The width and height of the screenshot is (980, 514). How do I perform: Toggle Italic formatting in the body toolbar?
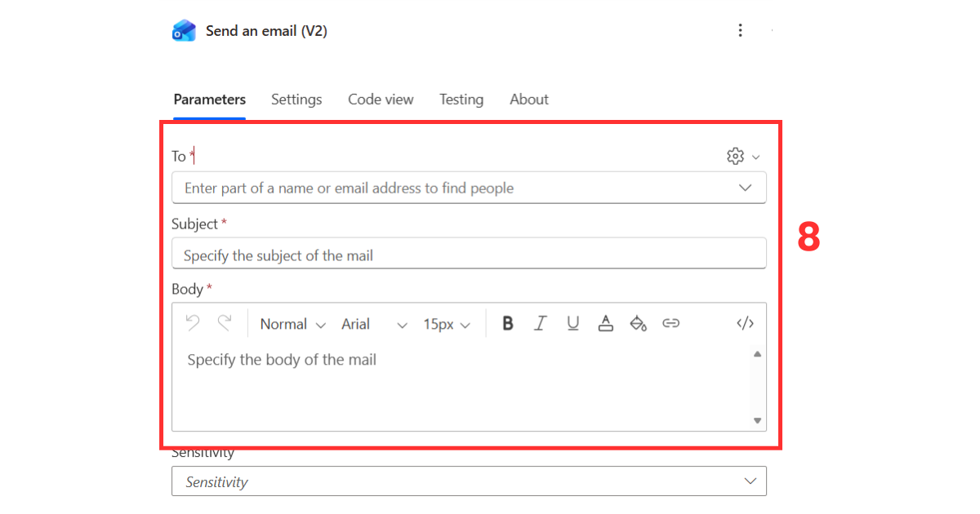click(x=541, y=323)
